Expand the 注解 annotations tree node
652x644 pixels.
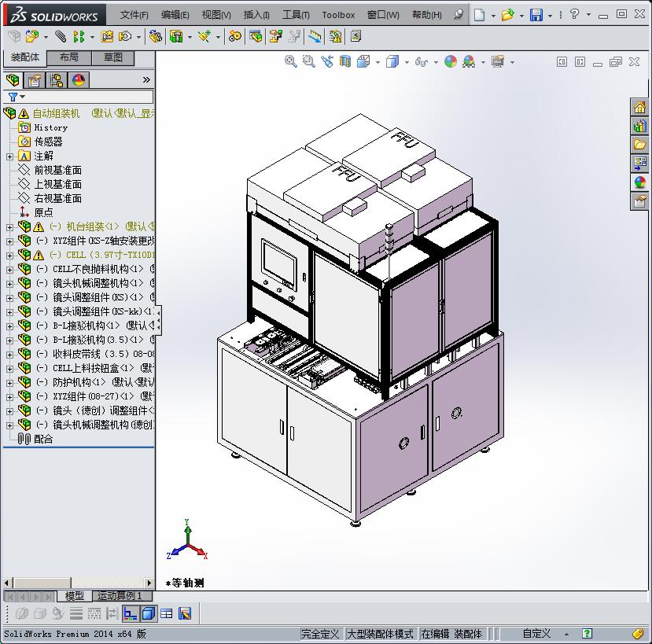[x=9, y=156]
